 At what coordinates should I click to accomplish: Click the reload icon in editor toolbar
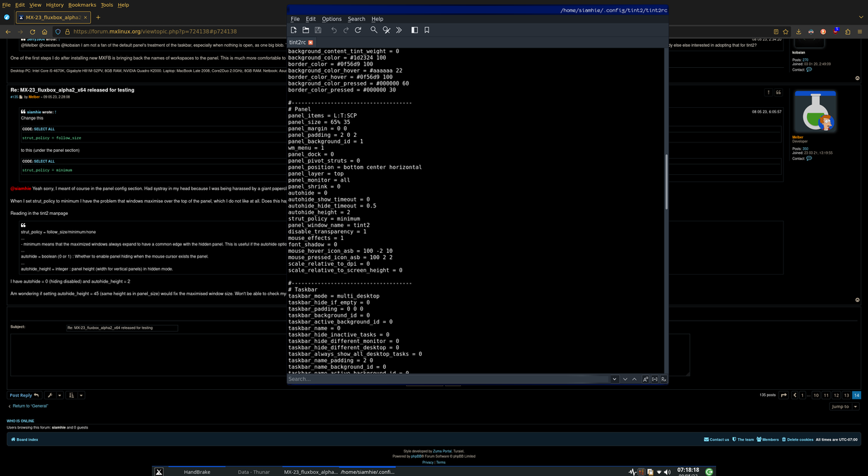[x=358, y=30]
